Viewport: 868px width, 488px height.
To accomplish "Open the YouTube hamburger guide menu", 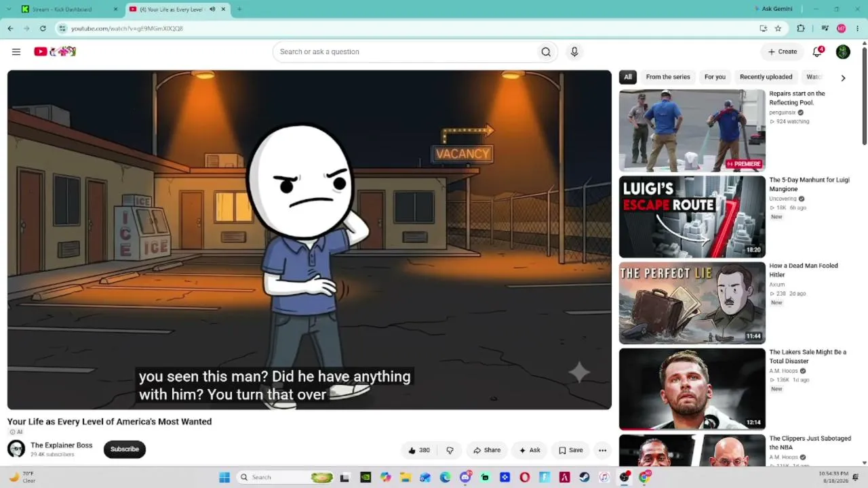I will 16,52.
